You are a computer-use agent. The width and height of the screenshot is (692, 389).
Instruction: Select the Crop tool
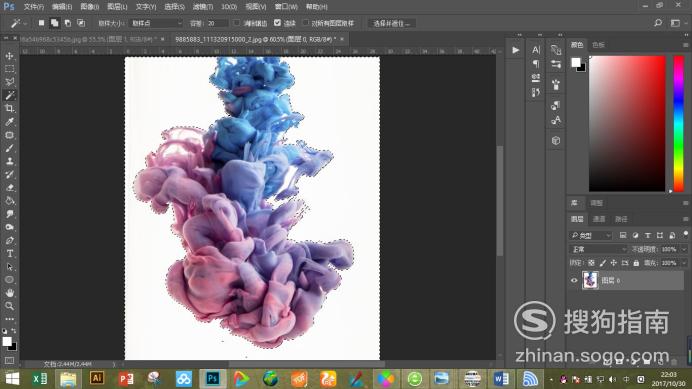(x=9, y=109)
